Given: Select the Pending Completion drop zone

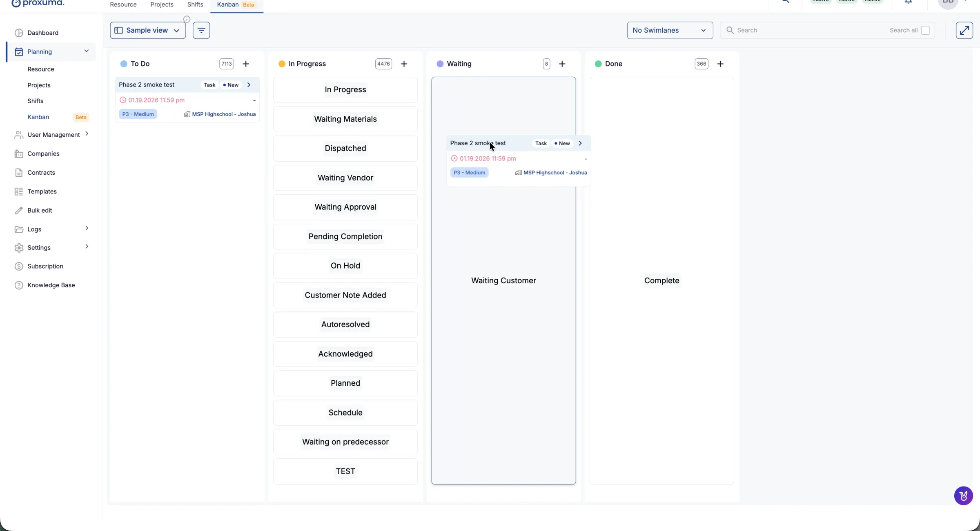Looking at the screenshot, I should point(345,237).
